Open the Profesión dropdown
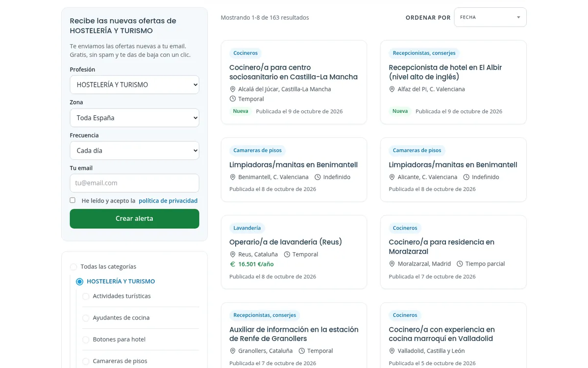 coord(134,85)
